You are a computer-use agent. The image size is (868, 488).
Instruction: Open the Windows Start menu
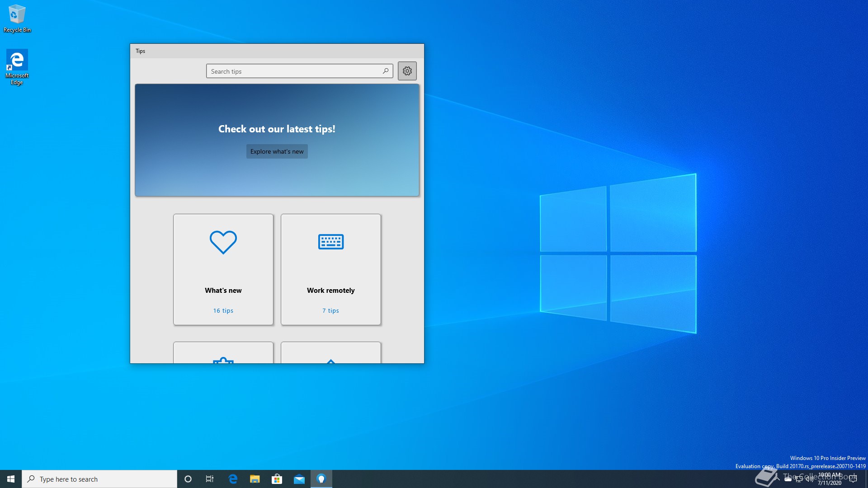tap(11, 479)
